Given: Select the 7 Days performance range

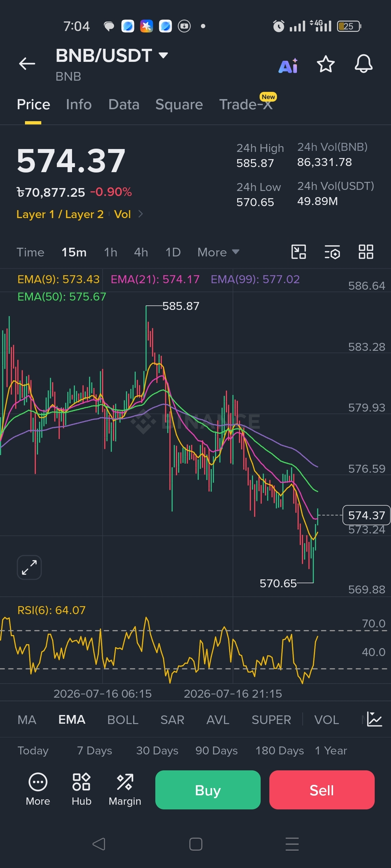Looking at the screenshot, I should 94,751.
